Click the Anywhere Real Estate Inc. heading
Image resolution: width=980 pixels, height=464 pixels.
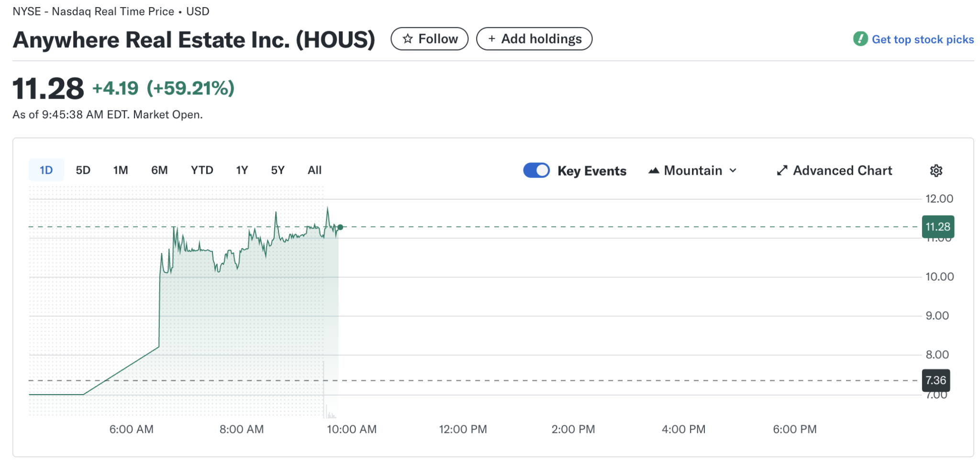[193, 40]
